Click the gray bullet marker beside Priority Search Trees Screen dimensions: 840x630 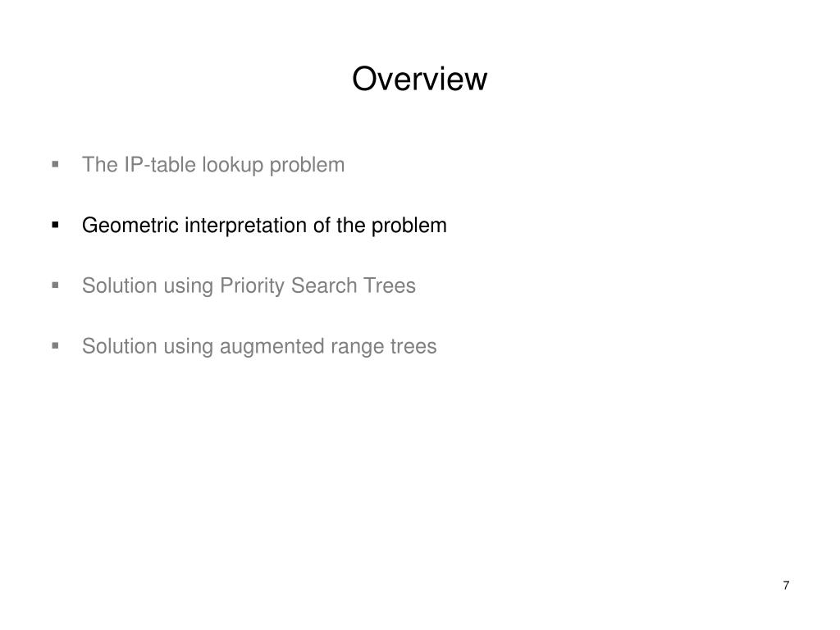55,285
